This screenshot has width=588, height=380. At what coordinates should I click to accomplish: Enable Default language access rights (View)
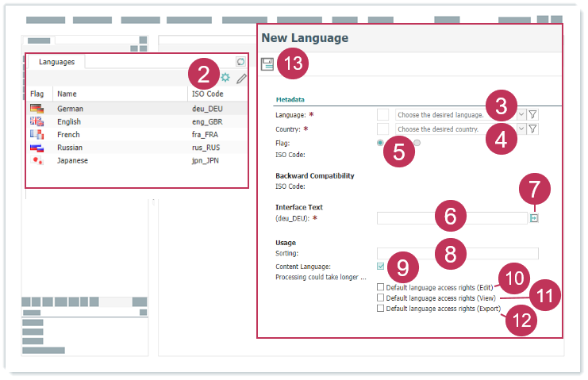pyautogui.click(x=381, y=297)
